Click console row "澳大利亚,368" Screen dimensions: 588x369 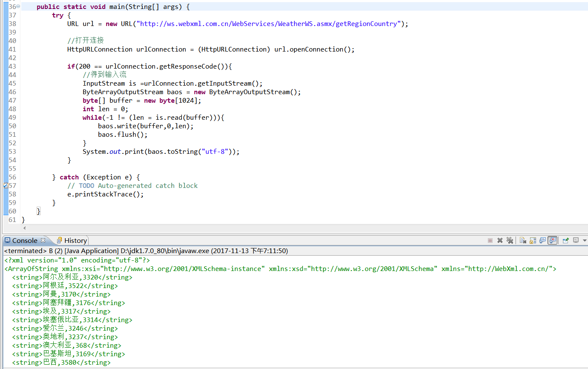pos(66,346)
